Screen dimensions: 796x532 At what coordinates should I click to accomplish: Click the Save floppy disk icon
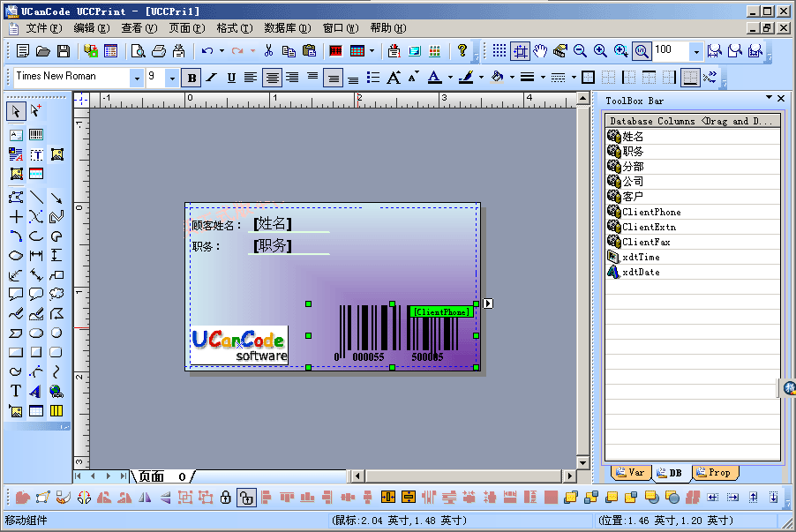(x=64, y=51)
